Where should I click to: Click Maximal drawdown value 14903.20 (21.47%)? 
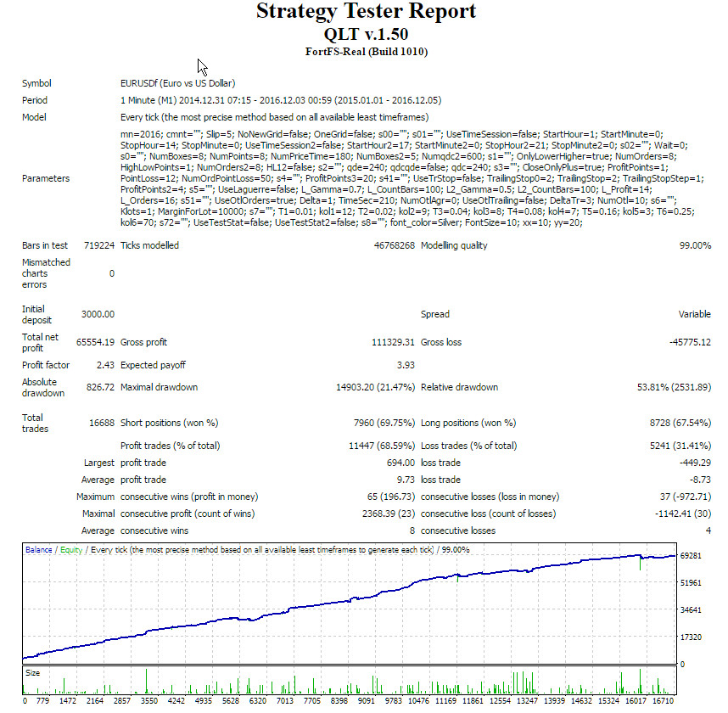tap(376, 387)
